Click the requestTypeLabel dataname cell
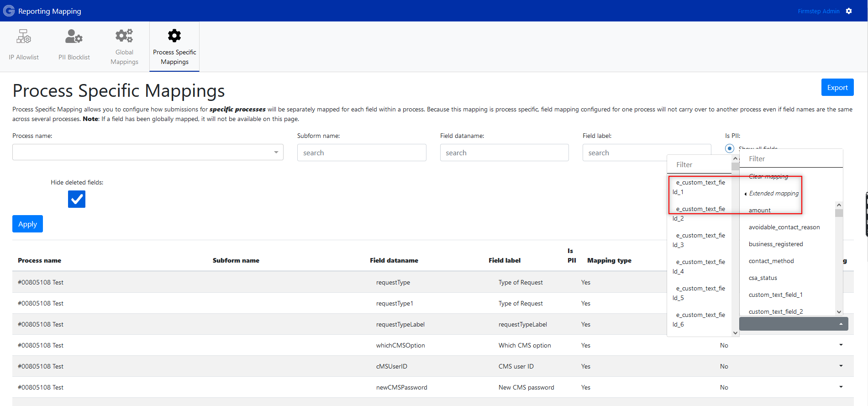Screen dimensions: 868x406 (x=400, y=324)
